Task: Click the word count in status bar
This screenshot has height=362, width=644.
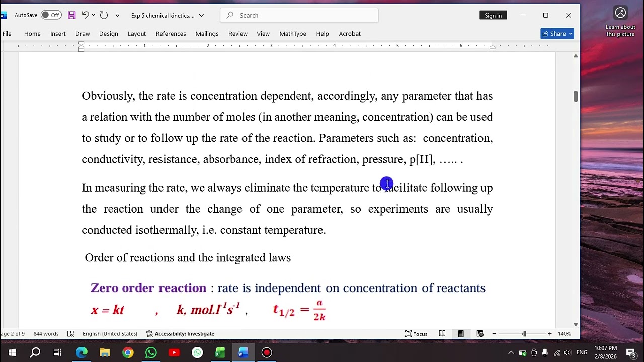Action: tap(46, 334)
